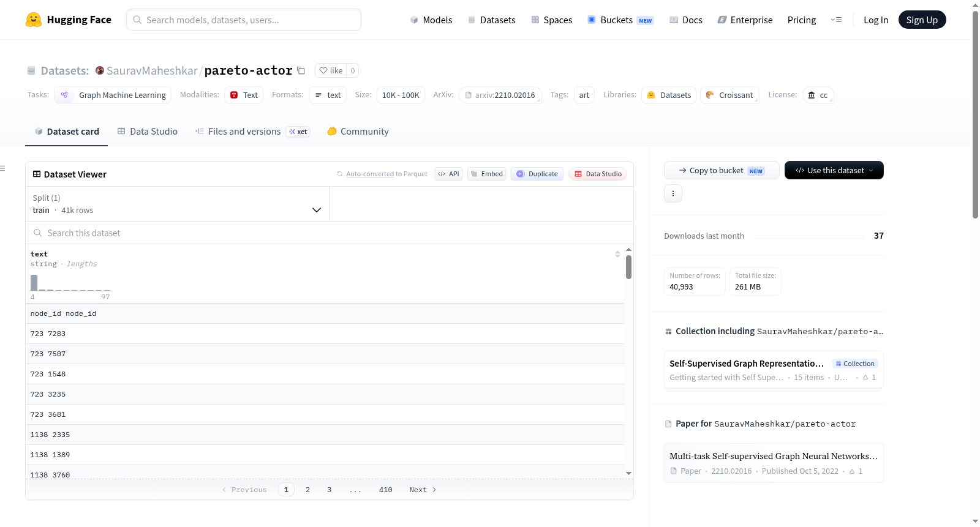Viewport: 980px width, 527px height.
Task: Open Enterprise page
Action: pos(745,20)
